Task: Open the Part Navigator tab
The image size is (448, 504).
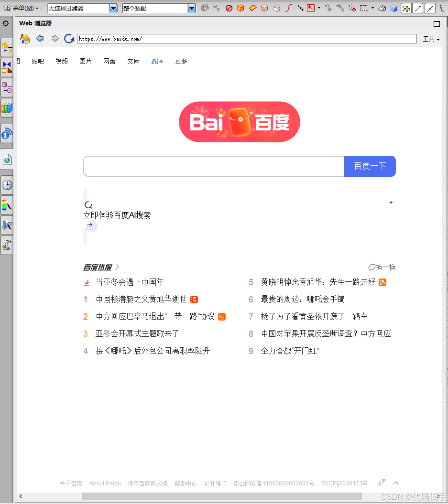Action: tap(7, 87)
